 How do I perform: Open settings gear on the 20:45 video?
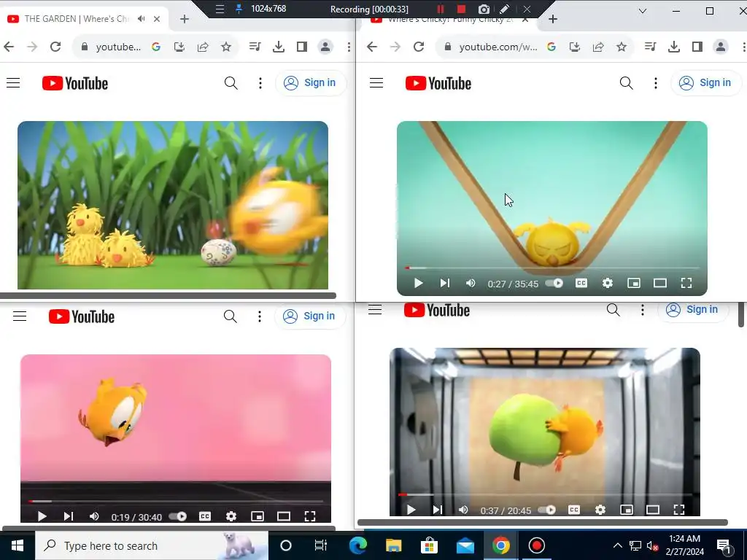600,510
